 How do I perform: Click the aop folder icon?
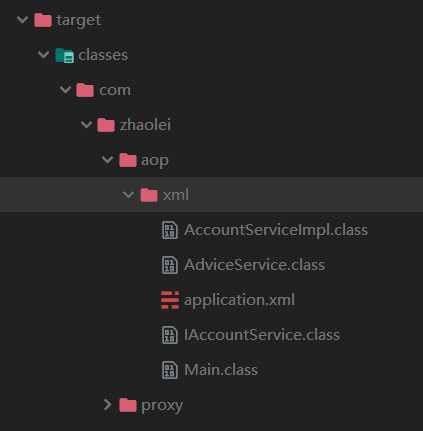point(128,160)
